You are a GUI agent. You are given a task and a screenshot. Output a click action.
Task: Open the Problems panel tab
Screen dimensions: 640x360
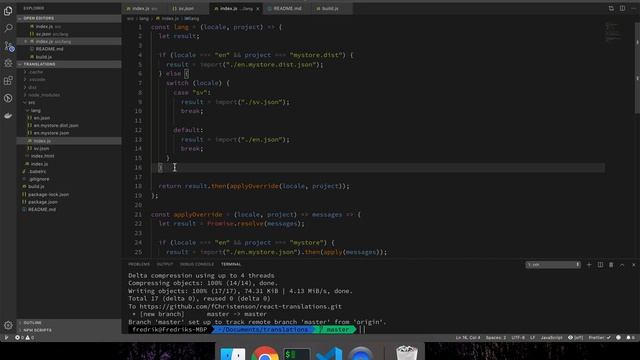point(139,264)
